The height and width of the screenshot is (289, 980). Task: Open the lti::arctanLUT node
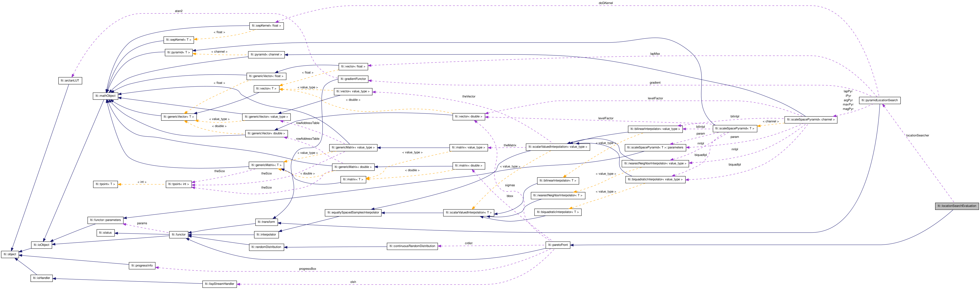point(70,81)
